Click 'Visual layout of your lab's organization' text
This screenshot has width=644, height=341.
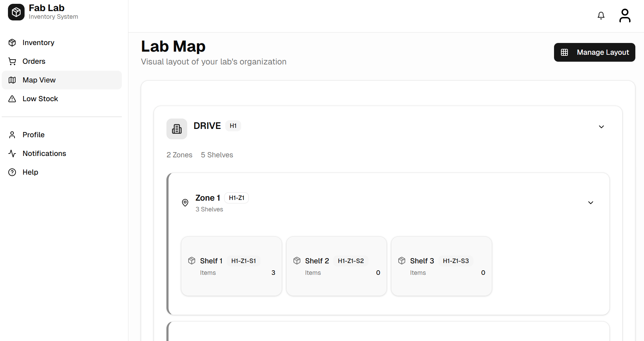click(214, 62)
